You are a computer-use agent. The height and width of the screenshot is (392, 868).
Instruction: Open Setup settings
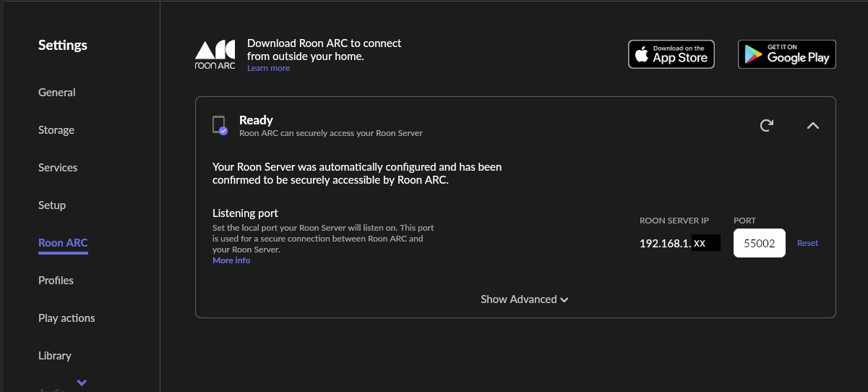[x=52, y=205]
